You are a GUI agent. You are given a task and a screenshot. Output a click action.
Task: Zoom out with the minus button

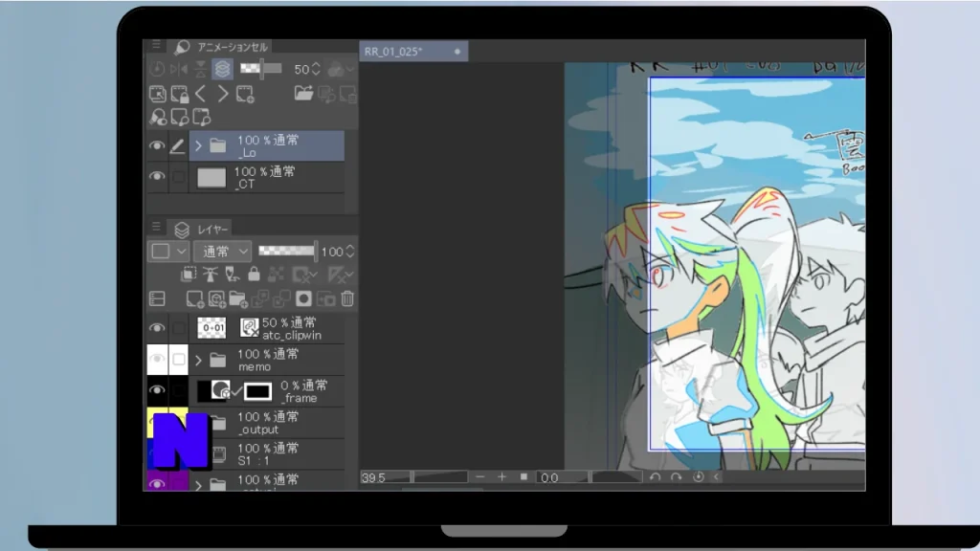(480, 477)
